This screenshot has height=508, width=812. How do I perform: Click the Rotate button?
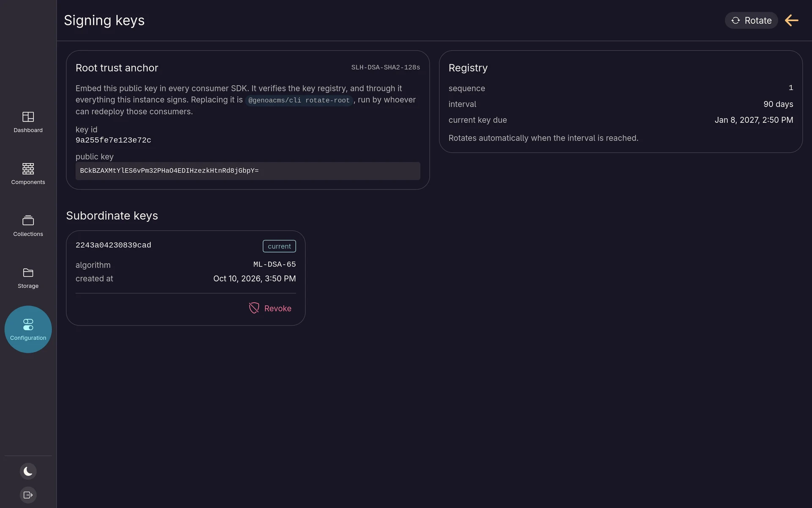pyautogui.click(x=751, y=20)
